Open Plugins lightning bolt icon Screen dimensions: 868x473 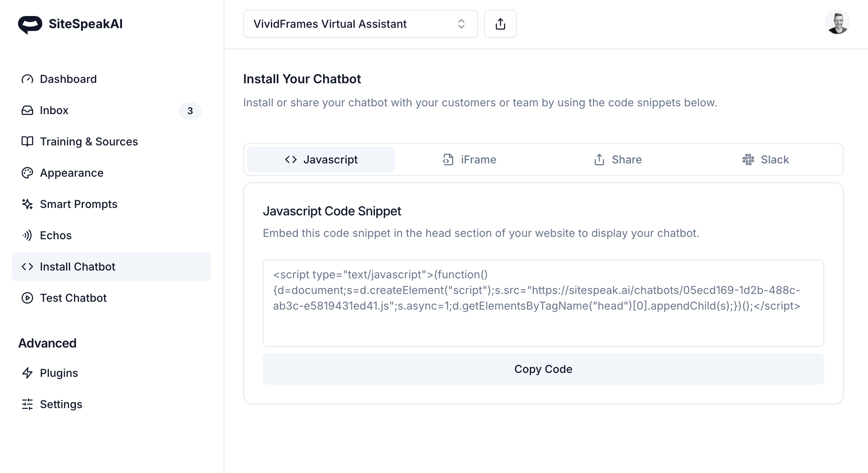27,373
